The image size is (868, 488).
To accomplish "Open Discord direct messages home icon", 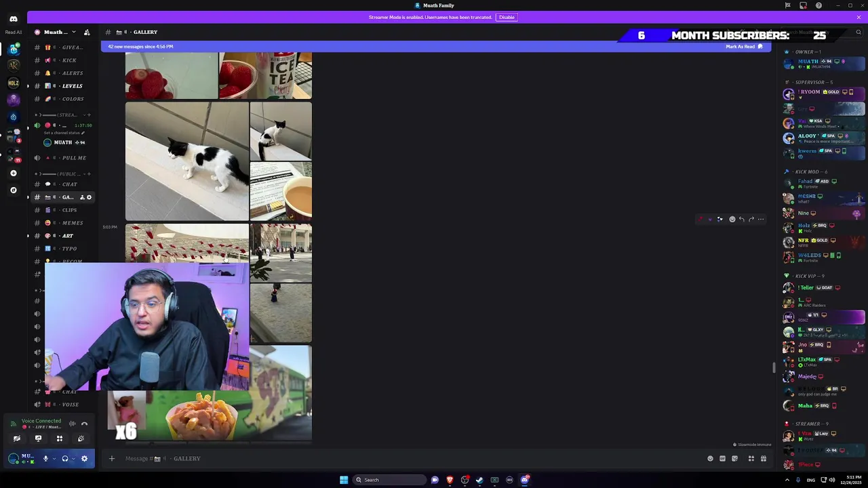I will tap(13, 18).
